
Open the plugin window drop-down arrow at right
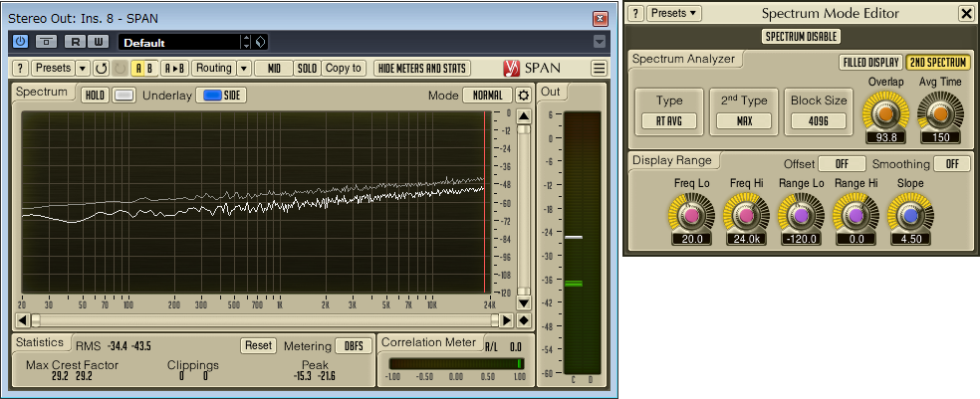pos(600,42)
